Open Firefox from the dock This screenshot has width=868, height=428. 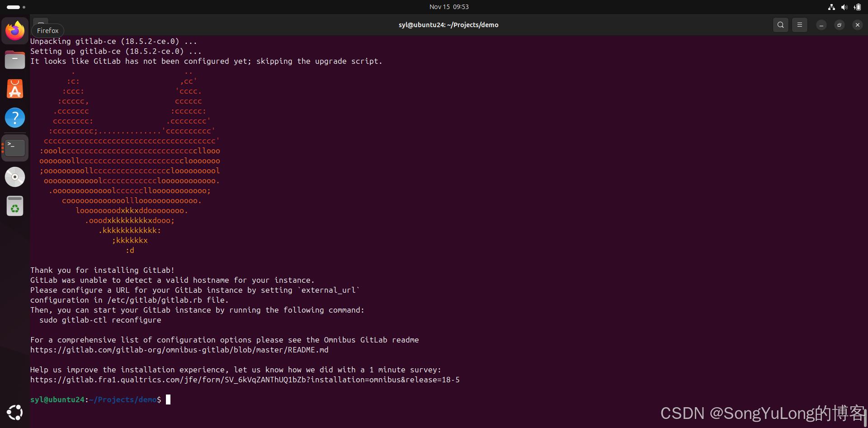point(15,31)
